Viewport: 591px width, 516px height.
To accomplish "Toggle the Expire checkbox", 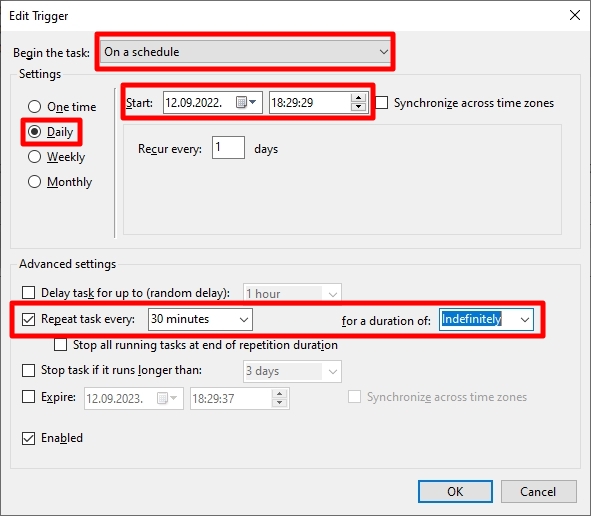I will [28, 397].
